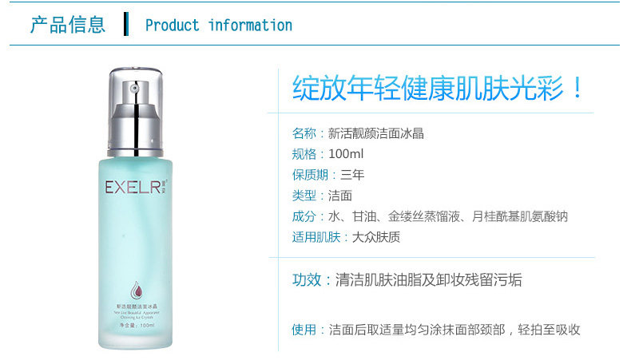
Task: Click the 规格 100ml specification line
Action: (x=327, y=154)
